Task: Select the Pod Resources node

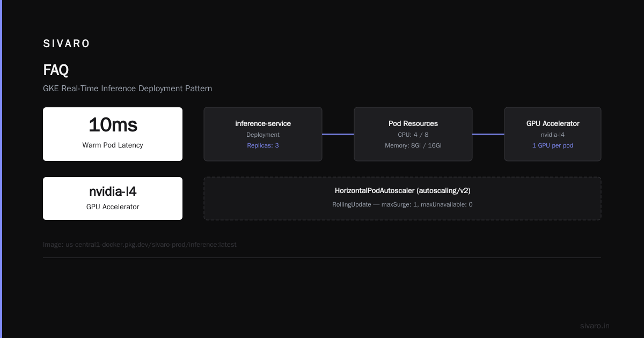Action: tap(413, 134)
